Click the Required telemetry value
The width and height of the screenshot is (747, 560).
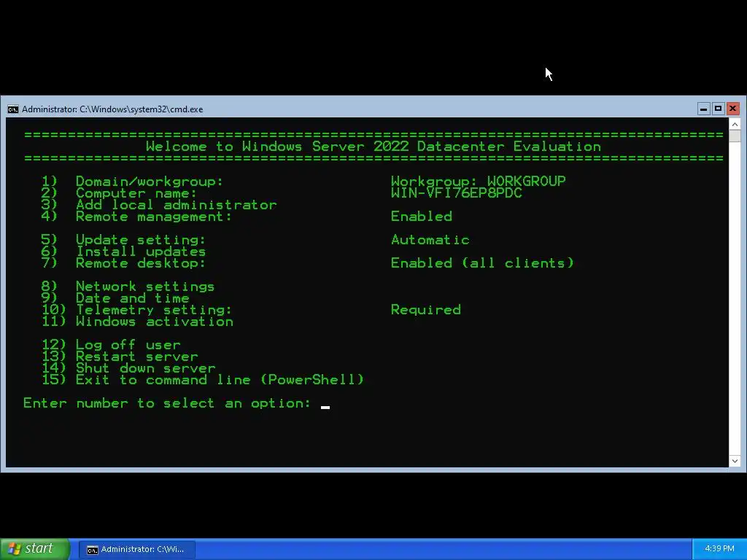click(426, 309)
